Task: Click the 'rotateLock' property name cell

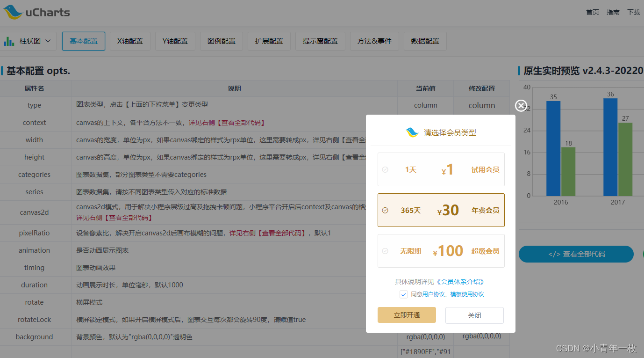Action: pyautogui.click(x=34, y=320)
